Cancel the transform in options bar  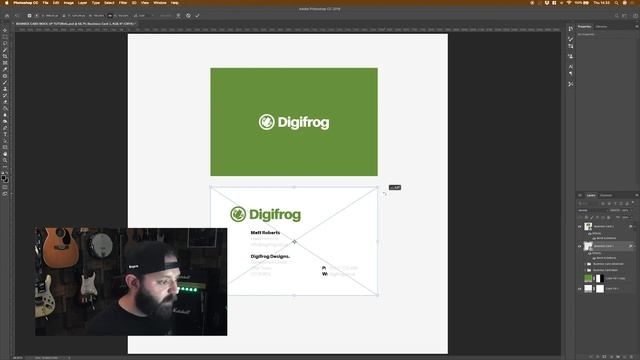pyautogui.click(x=188, y=16)
